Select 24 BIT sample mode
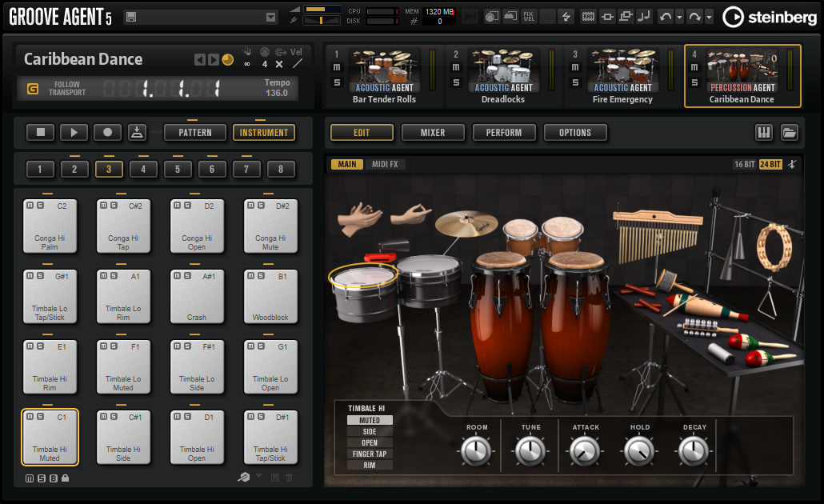This screenshot has width=824, height=504. pos(770,165)
